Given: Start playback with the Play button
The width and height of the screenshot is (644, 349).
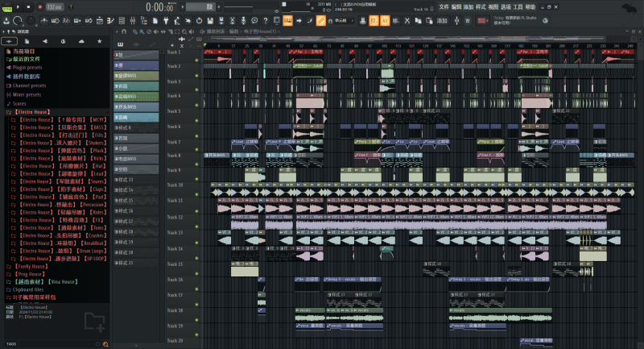Looking at the screenshot, I should [x=18, y=6].
